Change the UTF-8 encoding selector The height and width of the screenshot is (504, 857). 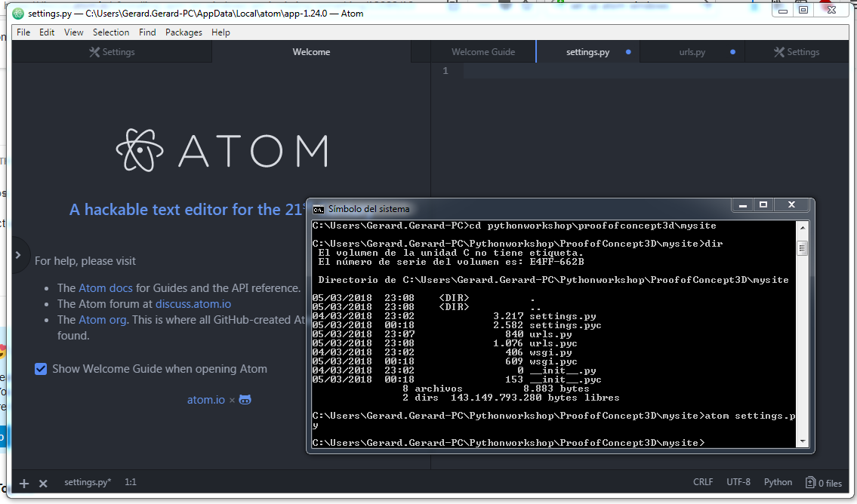[x=738, y=482]
